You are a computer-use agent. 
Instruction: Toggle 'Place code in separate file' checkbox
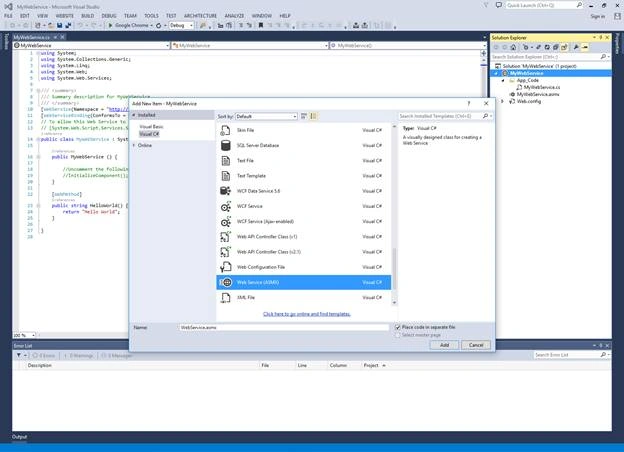(398, 327)
